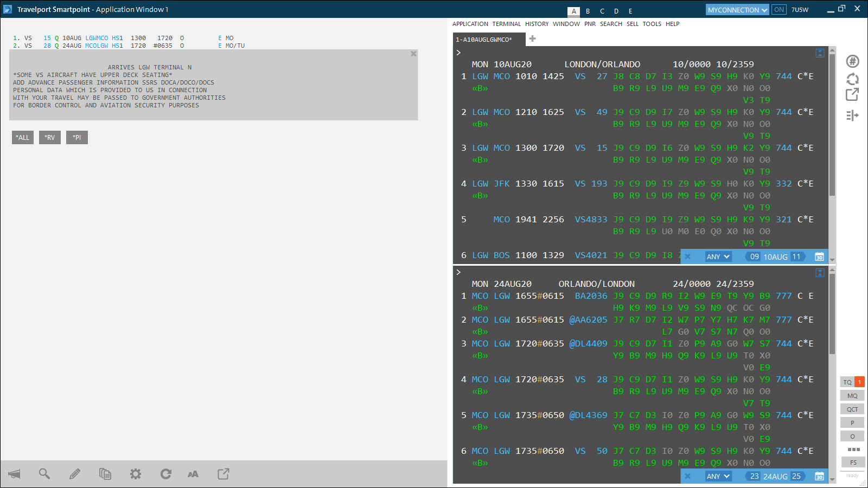Click the three-dots more options in sidebar

(853, 450)
